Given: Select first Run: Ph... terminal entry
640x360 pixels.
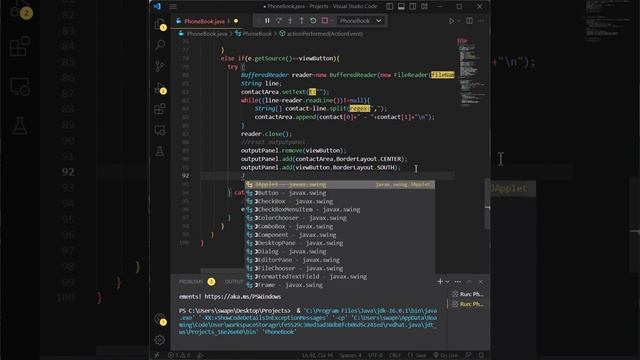Looking at the screenshot, I should (x=468, y=294).
